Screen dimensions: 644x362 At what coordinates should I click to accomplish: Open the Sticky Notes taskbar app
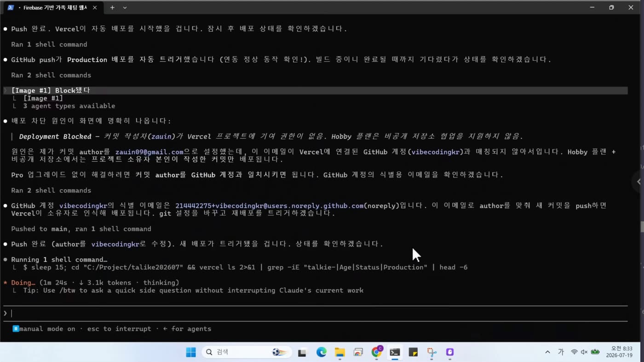pyautogui.click(x=413, y=353)
